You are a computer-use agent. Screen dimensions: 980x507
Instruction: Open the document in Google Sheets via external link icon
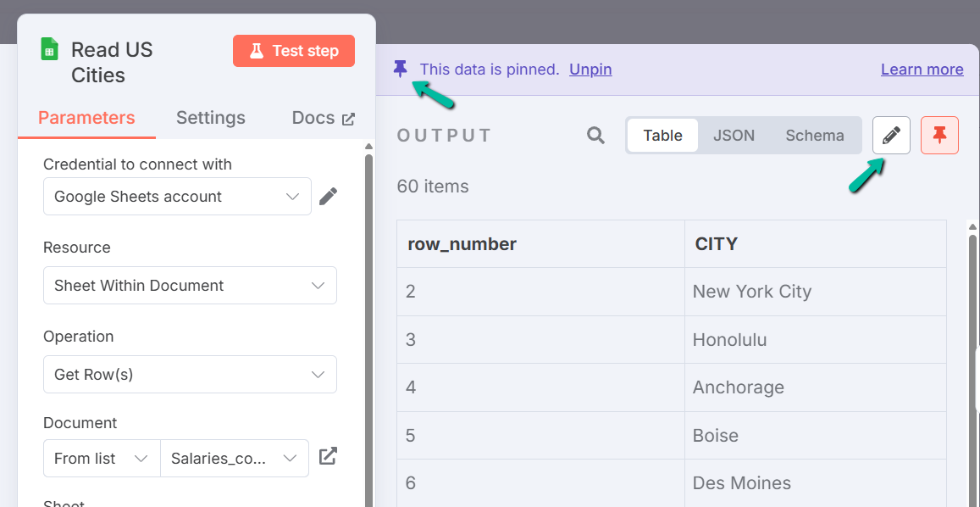coord(328,456)
